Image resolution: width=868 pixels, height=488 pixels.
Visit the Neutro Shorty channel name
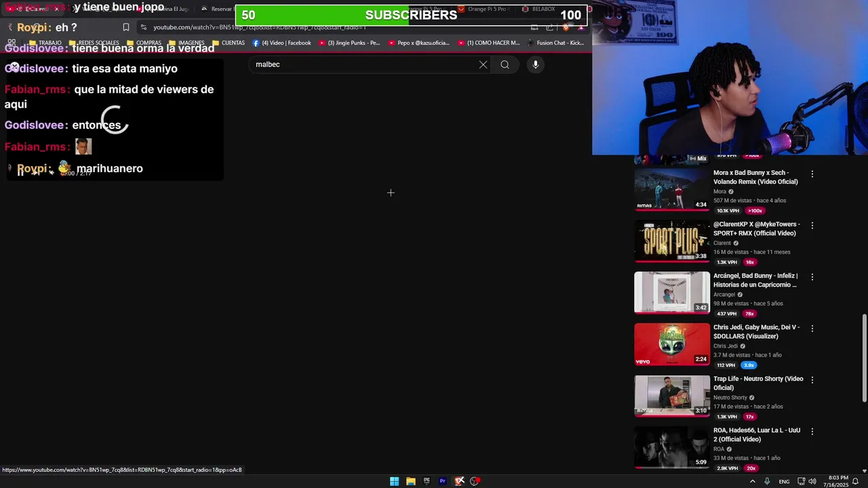pos(730,398)
